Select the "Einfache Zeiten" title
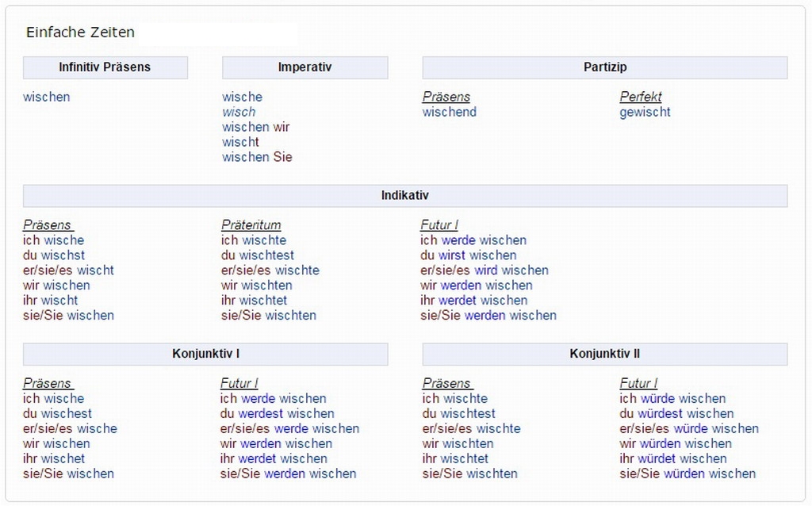This screenshot has height=506, width=812. pos(80,33)
